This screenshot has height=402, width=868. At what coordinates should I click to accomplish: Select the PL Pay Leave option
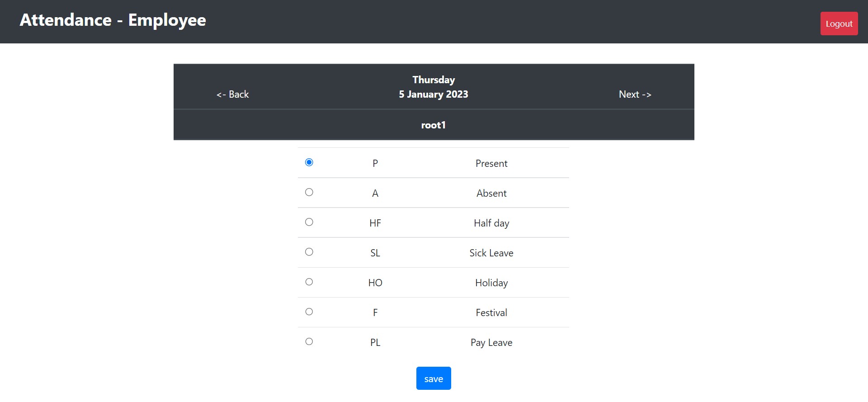[309, 341]
